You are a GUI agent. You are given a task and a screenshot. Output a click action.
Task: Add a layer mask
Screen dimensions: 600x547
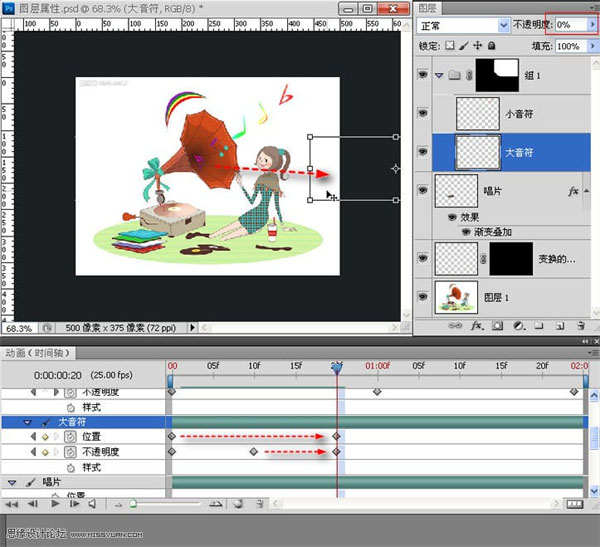[x=499, y=326]
